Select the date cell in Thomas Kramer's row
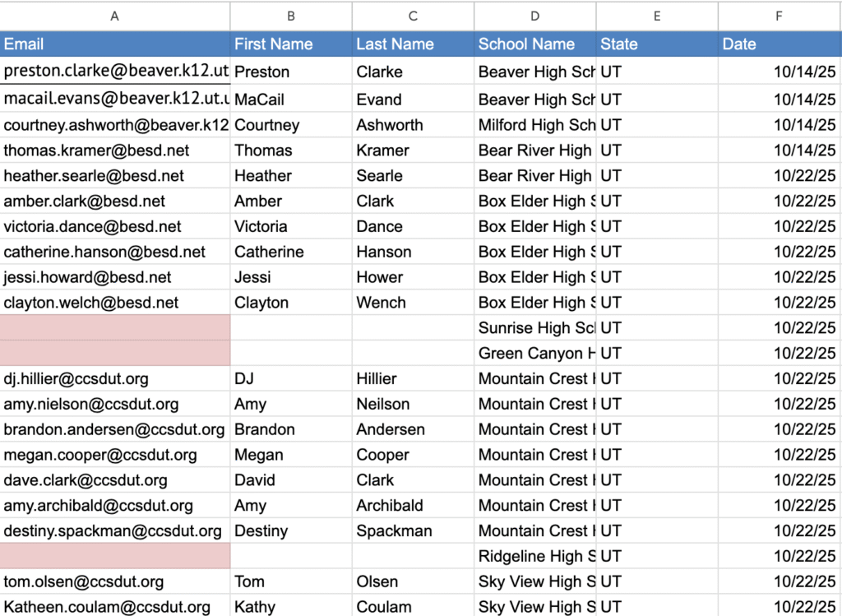The height and width of the screenshot is (616, 842). pos(779,151)
